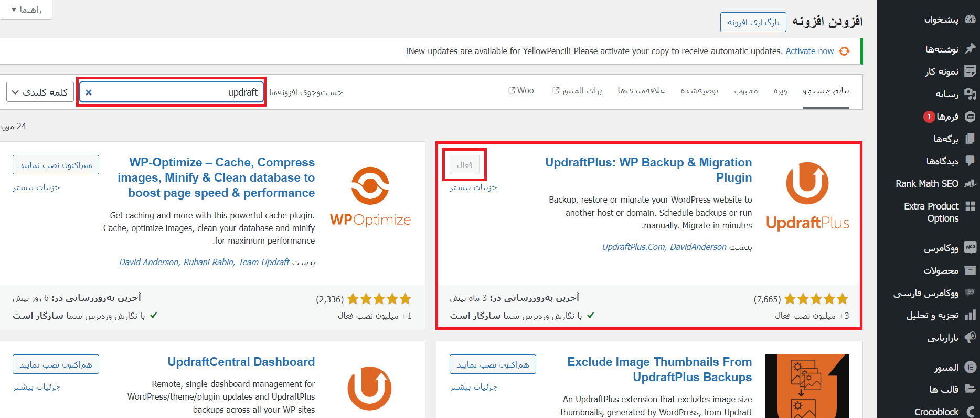The height and width of the screenshot is (418, 980).
Task: Click the Marketing (بازاریابی) megaphone icon
Action: pos(970,337)
